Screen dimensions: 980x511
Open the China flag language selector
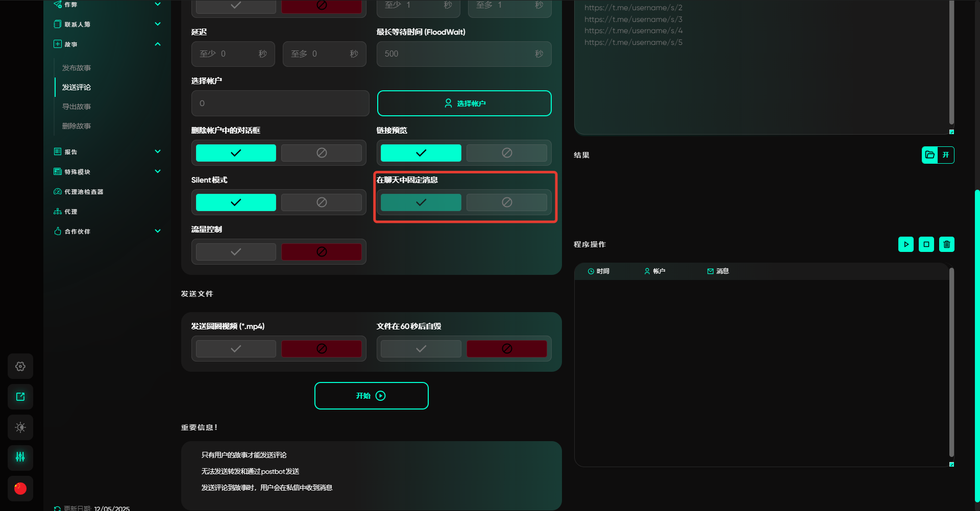click(20, 489)
